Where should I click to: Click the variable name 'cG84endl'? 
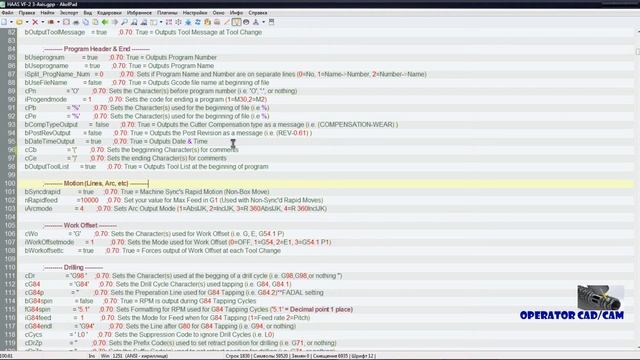coord(38,326)
